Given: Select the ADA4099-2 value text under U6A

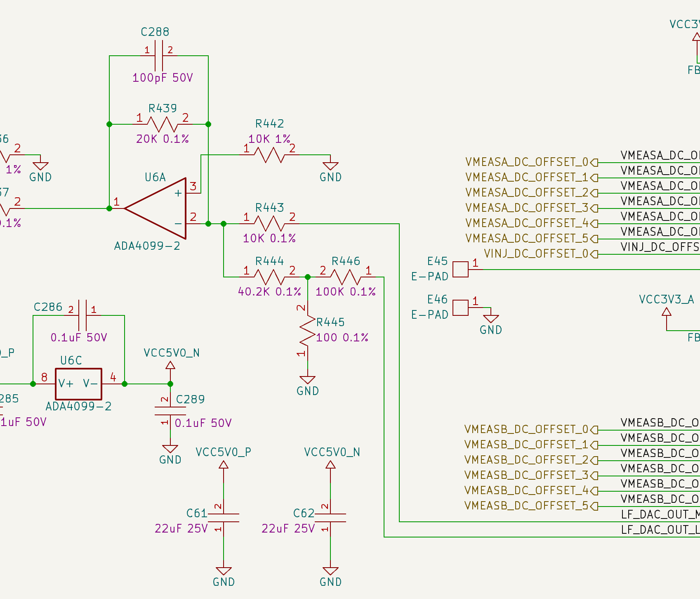Looking at the screenshot, I should pos(147,246).
